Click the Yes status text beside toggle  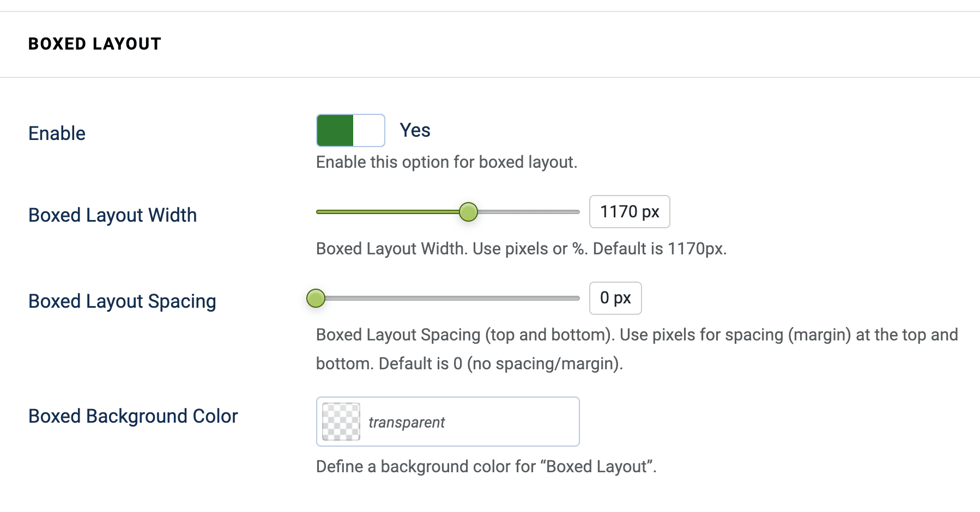pyautogui.click(x=415, y=130)
